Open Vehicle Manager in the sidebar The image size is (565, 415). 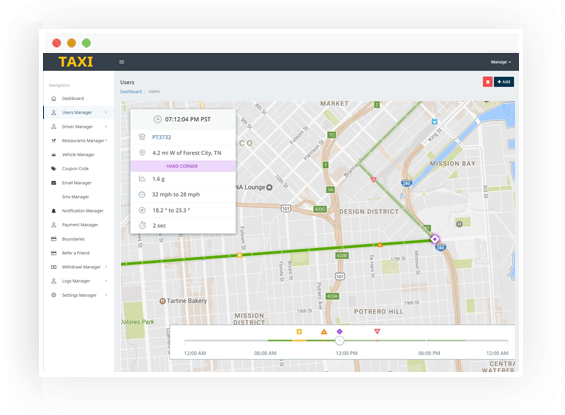(78, 155)
